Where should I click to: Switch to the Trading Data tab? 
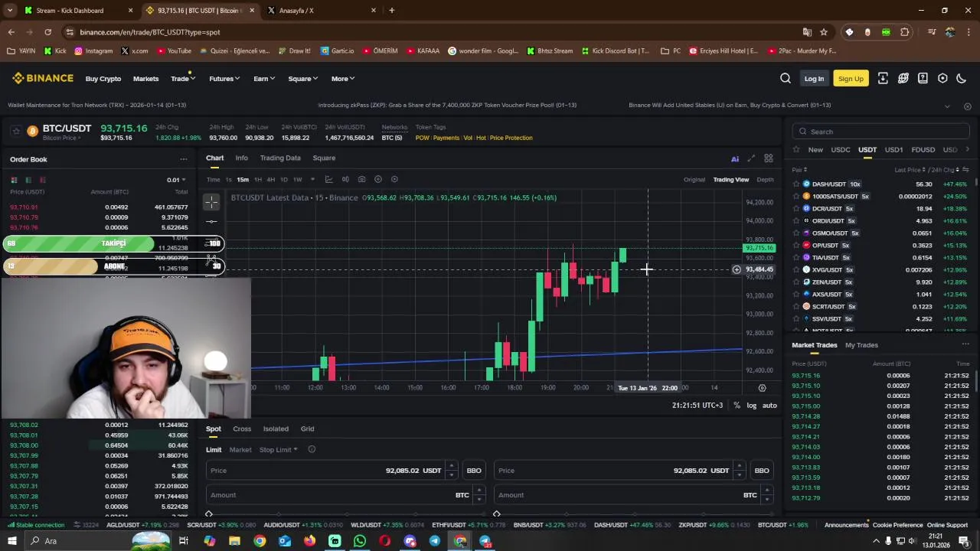280,158
